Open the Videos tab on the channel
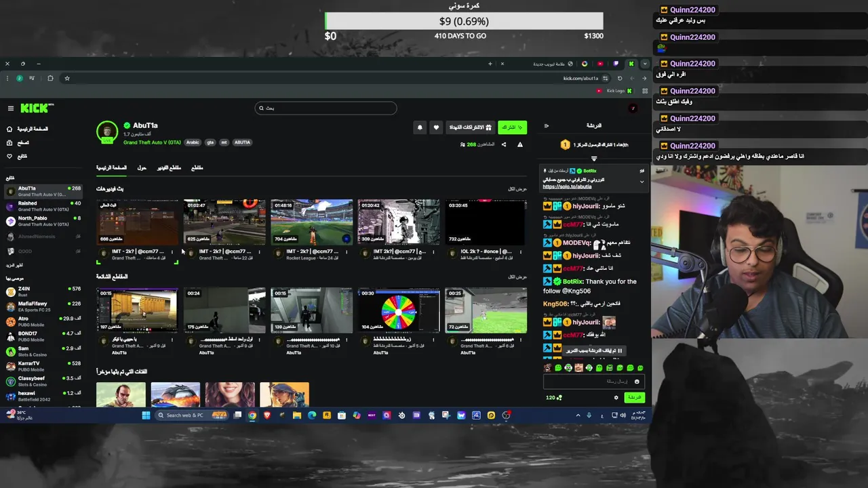This screenshot has height=488, width=868. [x=170, y=167]
